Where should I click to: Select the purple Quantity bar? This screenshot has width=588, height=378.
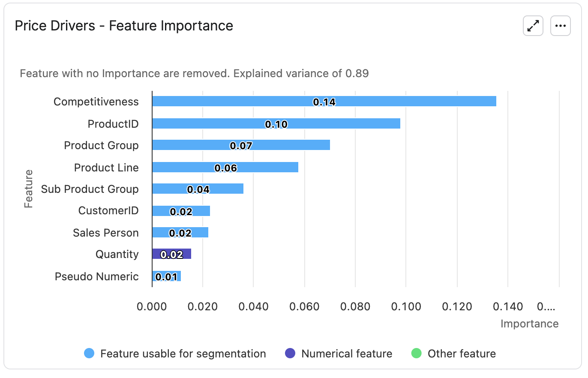[x=171, y=254]
